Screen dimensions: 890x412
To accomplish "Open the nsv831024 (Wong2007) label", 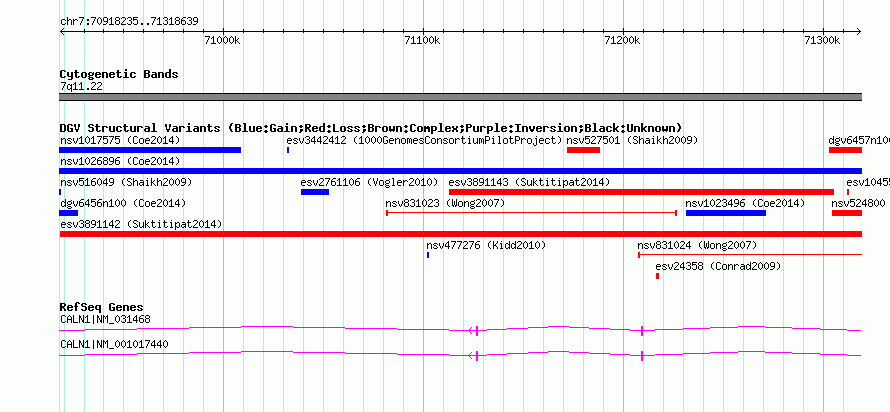I will [697, 245].
